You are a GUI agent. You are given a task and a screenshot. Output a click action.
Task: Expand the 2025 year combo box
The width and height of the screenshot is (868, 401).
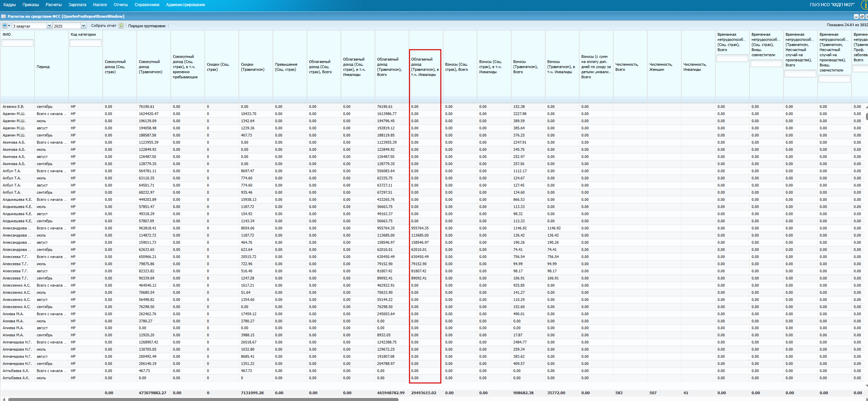tap(83, 26)
